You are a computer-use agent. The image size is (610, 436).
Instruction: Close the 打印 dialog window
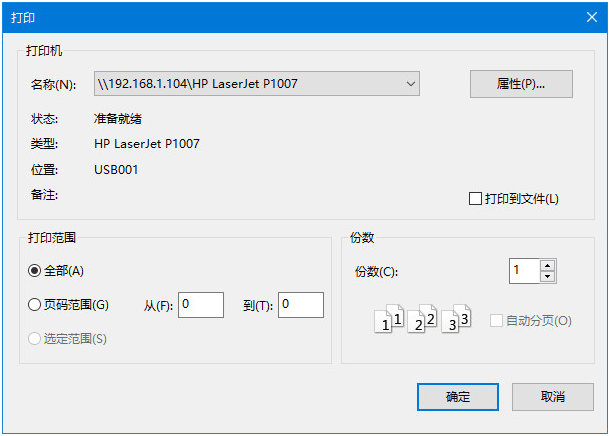589,15
